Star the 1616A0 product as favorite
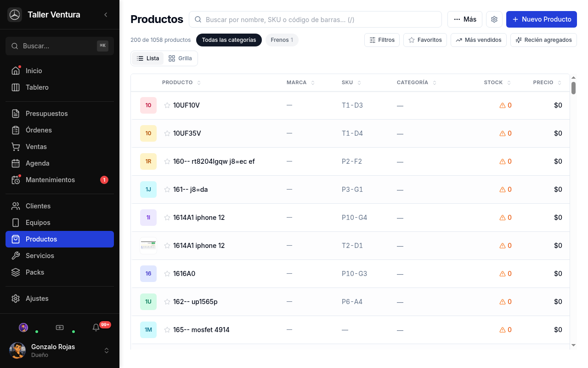Viewport: 588px width, 368px height. coord(167,274)
